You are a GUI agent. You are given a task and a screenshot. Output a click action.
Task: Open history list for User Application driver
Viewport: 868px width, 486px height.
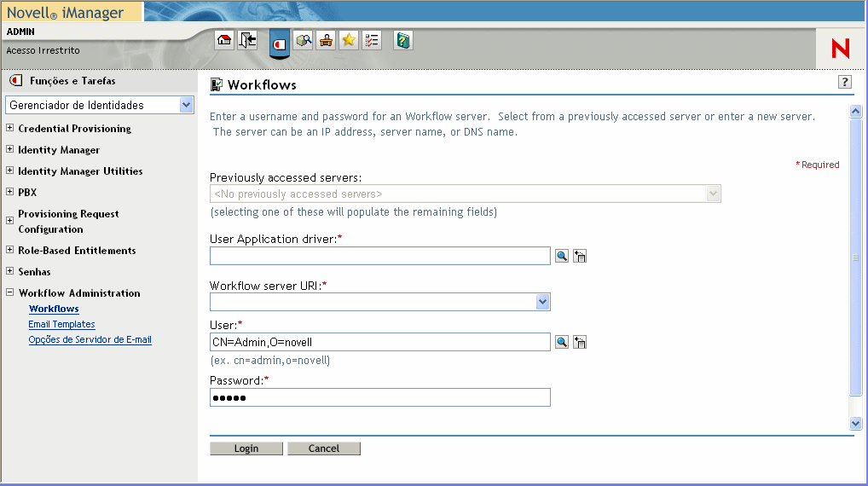[580, 256]
